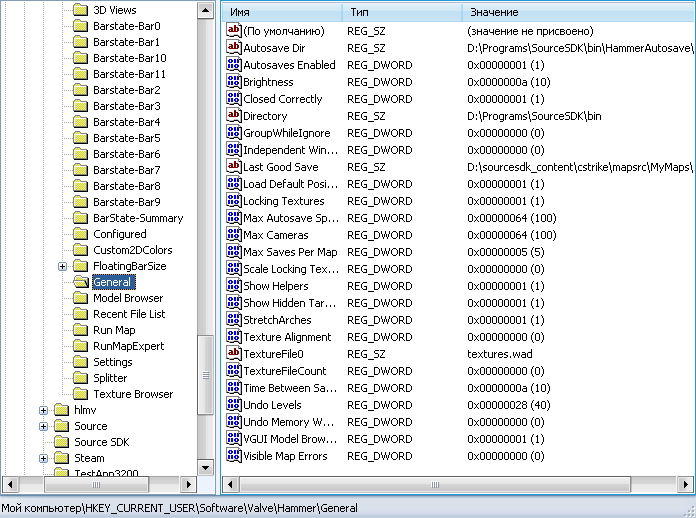Select the Last Good Save string icon
This screenshot has width=696, height=518.
(x=234, y=167)
